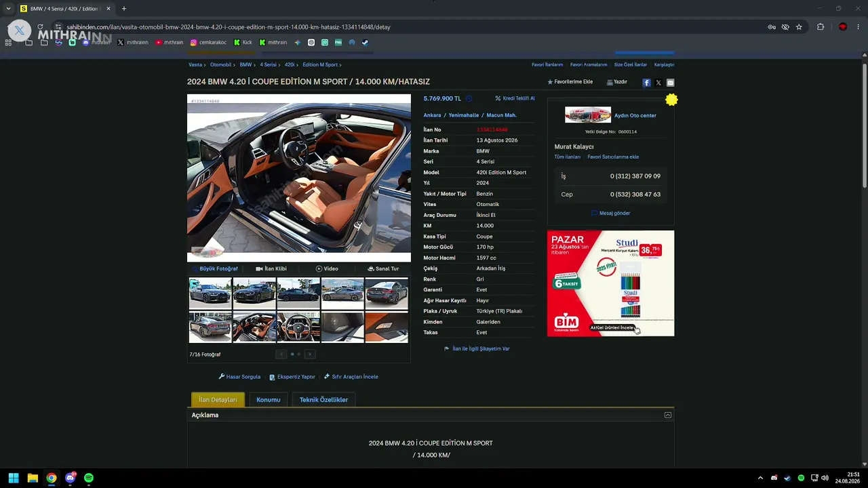Select the Büyük Fotoğraf view

click(215, 268)
